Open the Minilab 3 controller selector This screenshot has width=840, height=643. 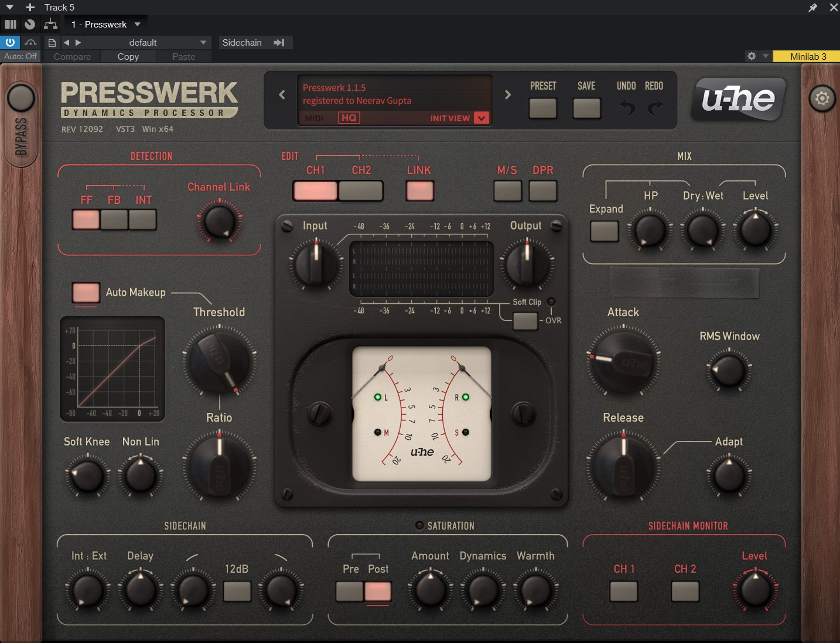[x=806, y=56]
